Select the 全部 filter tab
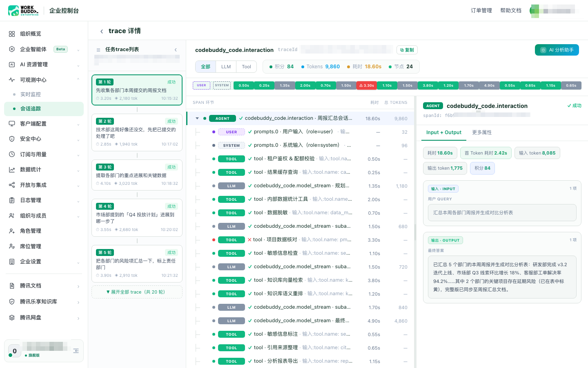 [205, 67]
